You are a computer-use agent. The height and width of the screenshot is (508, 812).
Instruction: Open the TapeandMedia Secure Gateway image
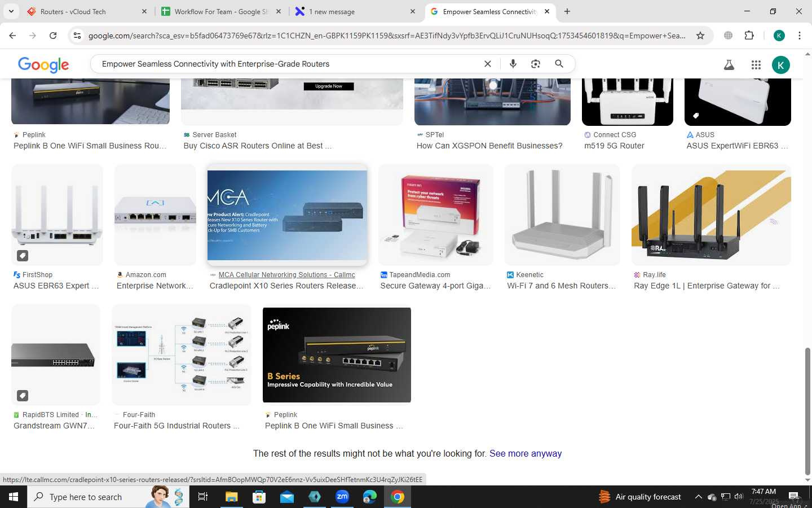(x=436, y=214)
